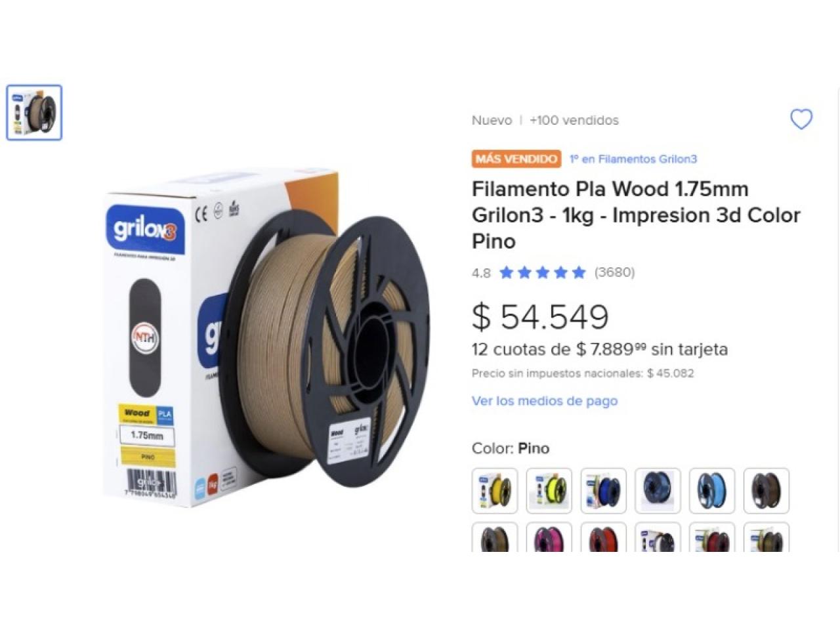Open '1º en Filamentos Grilon3' ranking link

click(633, 159)
